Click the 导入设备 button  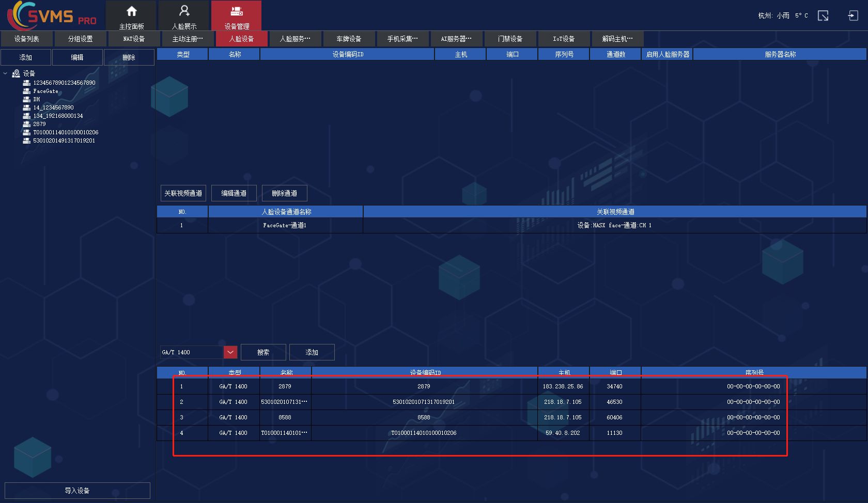coord(77,491)
